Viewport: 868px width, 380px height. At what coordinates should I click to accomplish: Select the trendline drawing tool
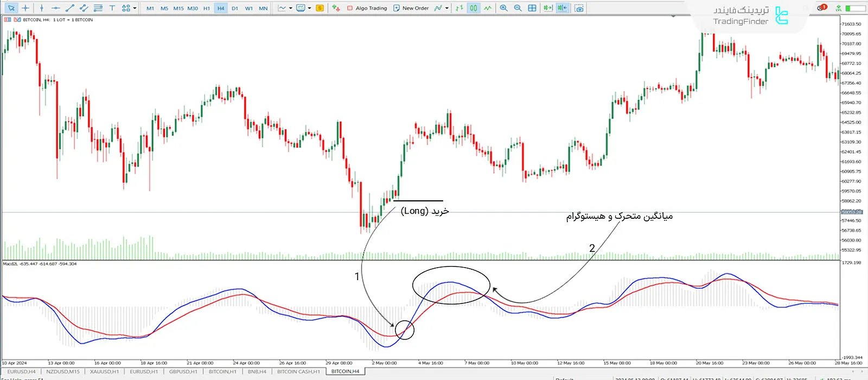(70, 8)
